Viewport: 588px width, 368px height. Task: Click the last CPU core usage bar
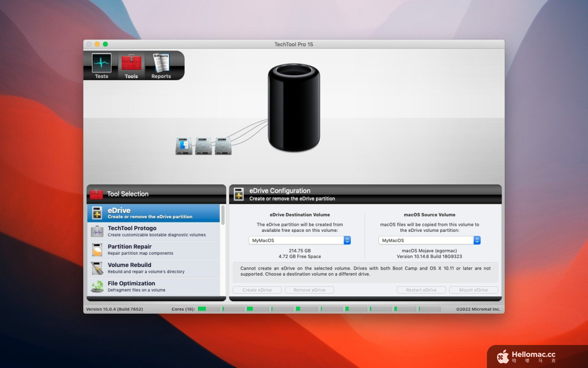(430, 309)
